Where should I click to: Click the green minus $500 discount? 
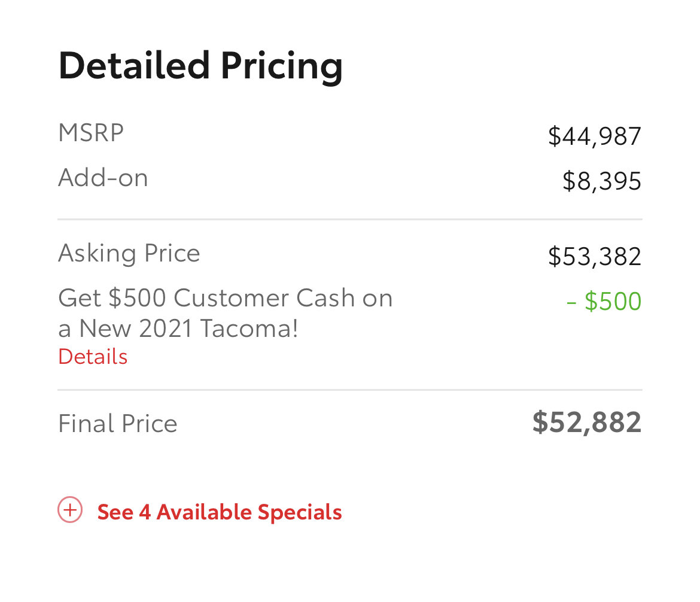[x=604, y=301]
